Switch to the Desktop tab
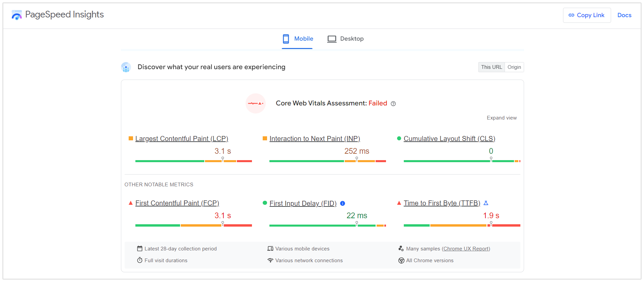This screenshot has height=282, width=644. [x=345, y=39]
